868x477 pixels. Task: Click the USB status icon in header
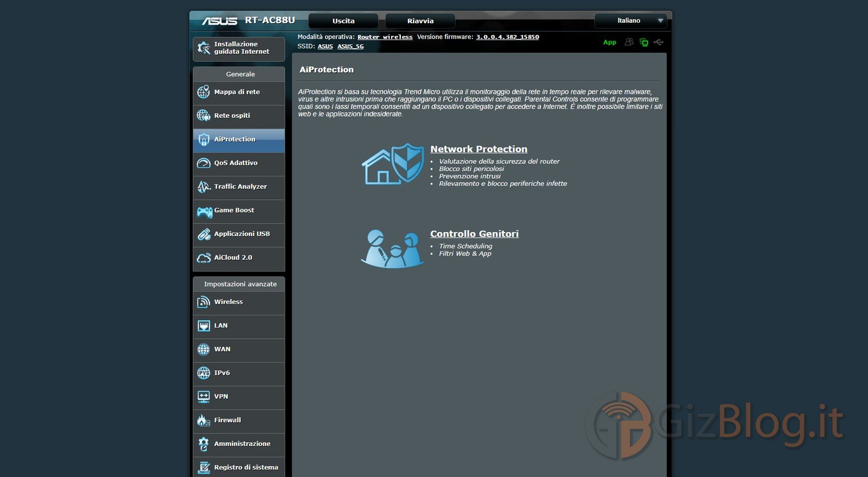[x=659, y=42]
